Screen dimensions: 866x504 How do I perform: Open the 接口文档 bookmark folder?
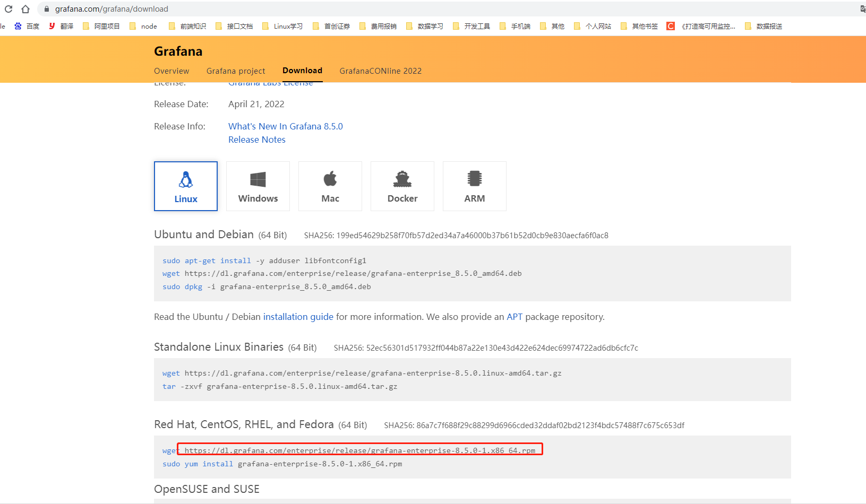pos(234,26)
